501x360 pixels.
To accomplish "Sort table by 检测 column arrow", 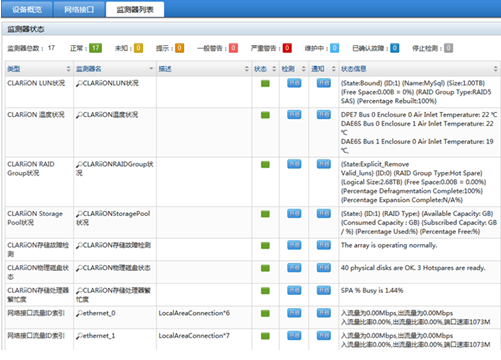I will 304,69.
